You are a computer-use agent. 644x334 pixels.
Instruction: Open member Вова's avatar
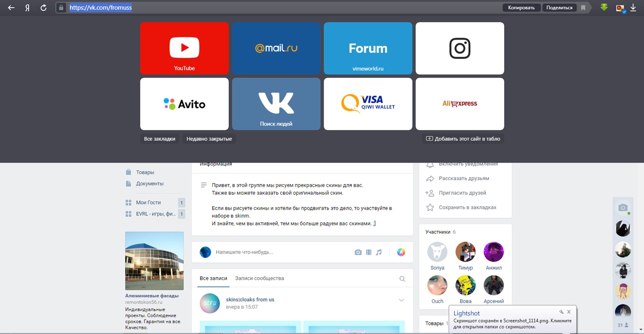465,285
